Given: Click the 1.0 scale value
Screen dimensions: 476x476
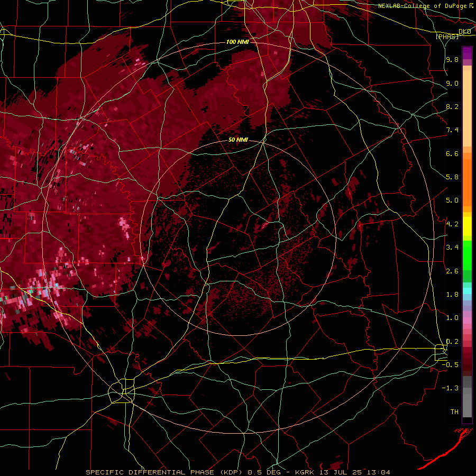Looking at the screenshot, I should 452,318.
